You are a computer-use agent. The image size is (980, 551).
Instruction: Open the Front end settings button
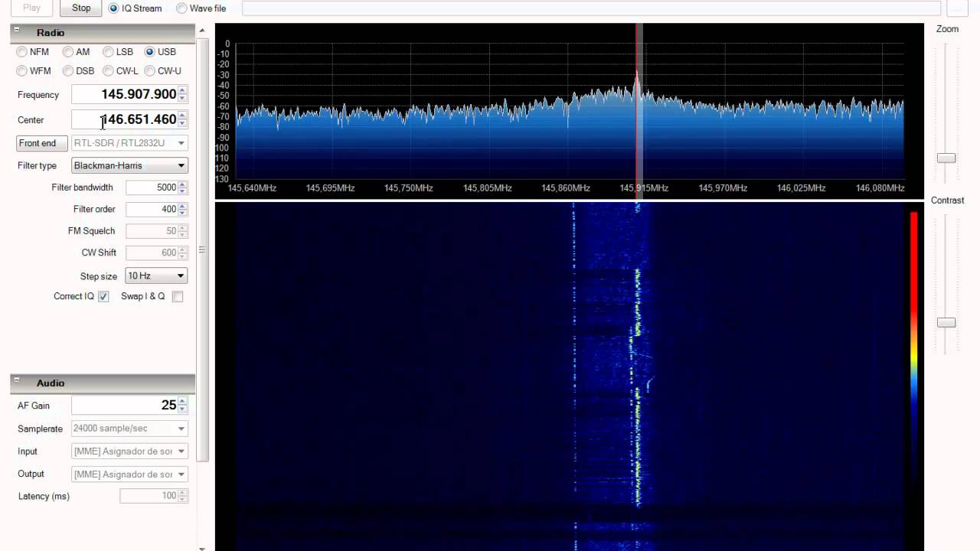click(x=41, y=143)
